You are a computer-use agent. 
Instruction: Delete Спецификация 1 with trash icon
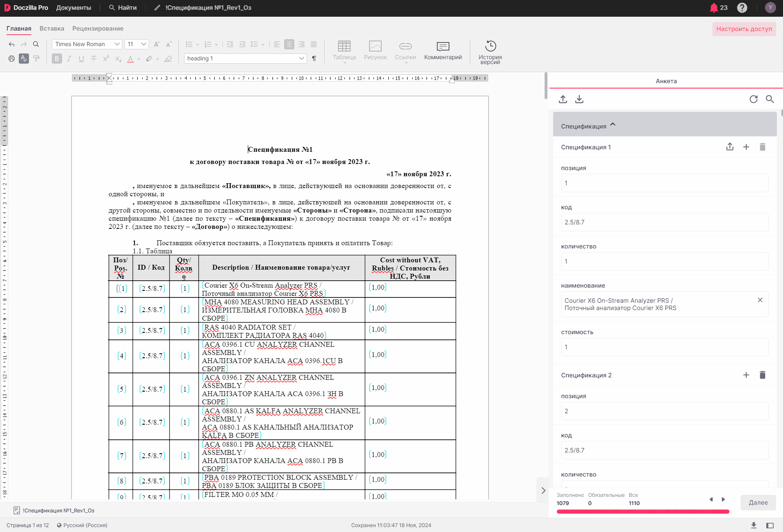pyautogui.click(x=762, y=147)
